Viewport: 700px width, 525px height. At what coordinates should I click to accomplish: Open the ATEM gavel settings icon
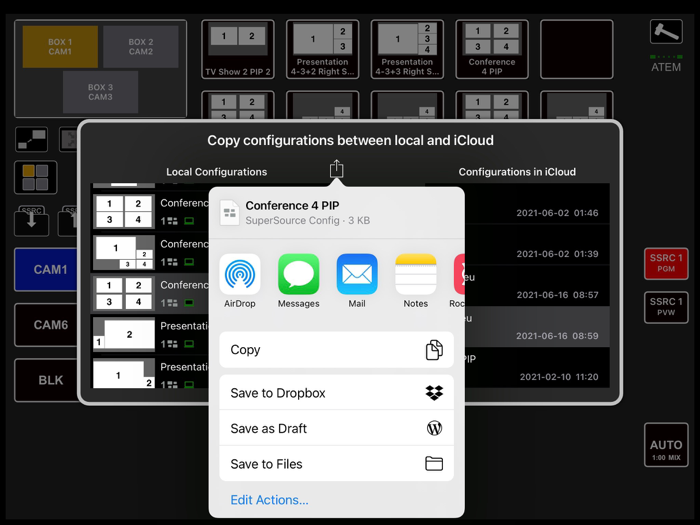pos(666,31)
